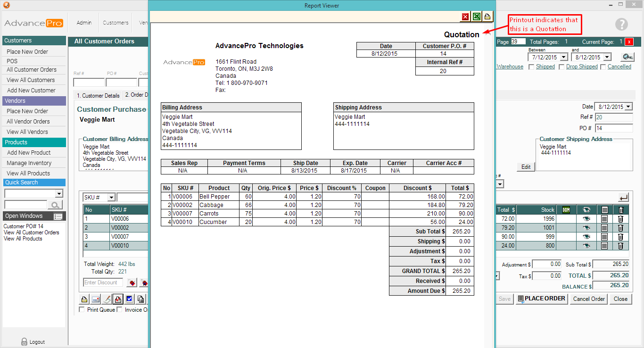Image resolution: width=644 pixels, height=348 pixels.
Task: Open notes icon for the 79.20 row
Action: pyautogui.click(x=604, y=228)
